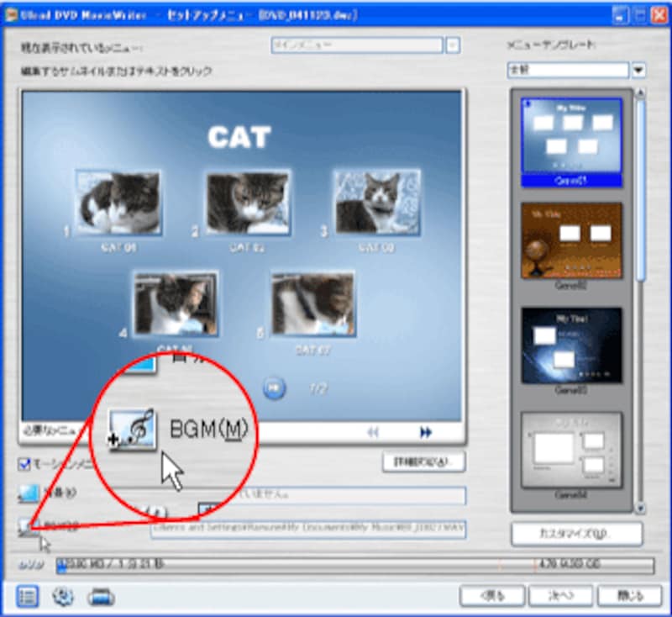This screenshot has width=672, height=617.
Task: Click the first cat thumbnail in menu
Action: click(x=118, y=203)
